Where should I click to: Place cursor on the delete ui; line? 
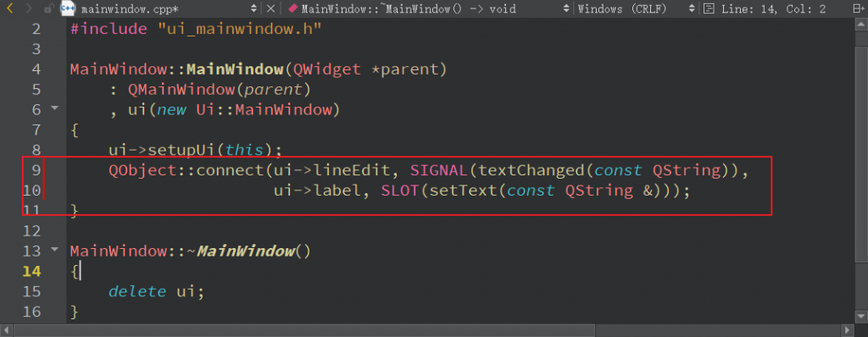point(157,291)
